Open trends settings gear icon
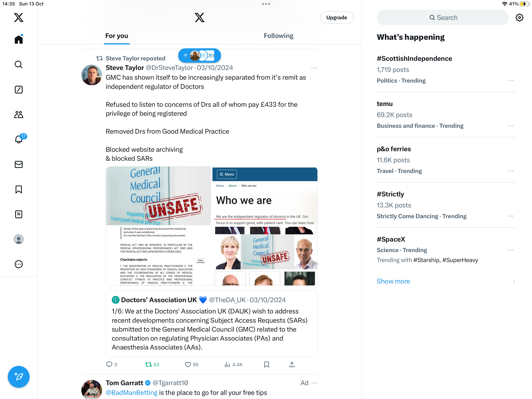Screen dimensions: 532x399 point(519,18)
